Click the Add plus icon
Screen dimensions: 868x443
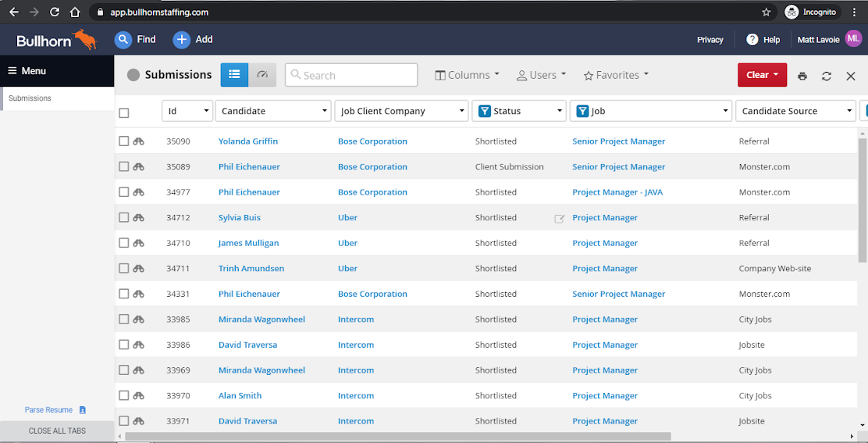coord(181,40)
